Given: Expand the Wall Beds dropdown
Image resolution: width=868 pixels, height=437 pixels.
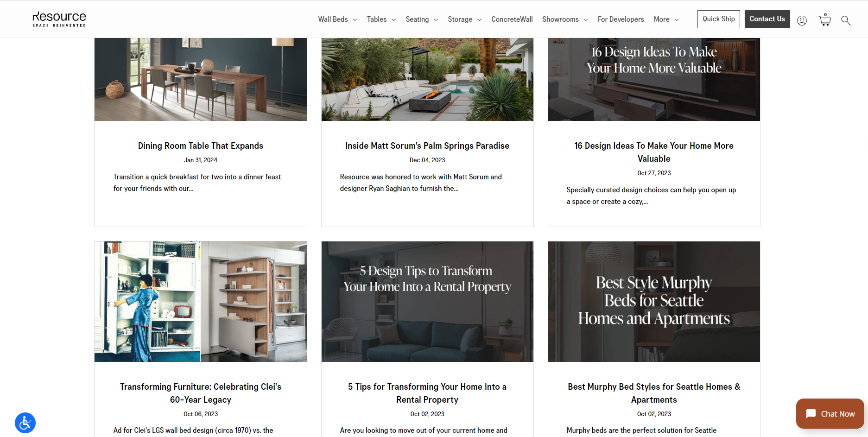Looking at the screenshot, I should tap(337, 19).
